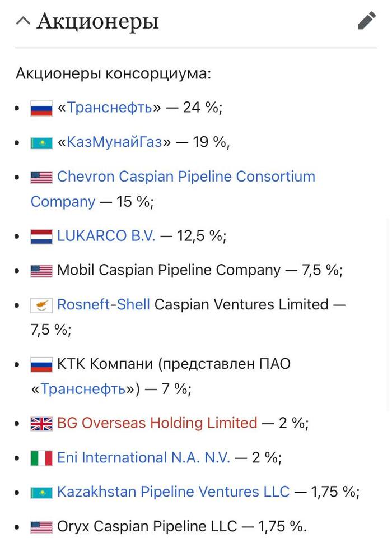Click the Netherlands flag beside LUKARCO B.V.
The width and height of the screenshot is (392, 556).
pyautogui.click(x=41, y=237)
